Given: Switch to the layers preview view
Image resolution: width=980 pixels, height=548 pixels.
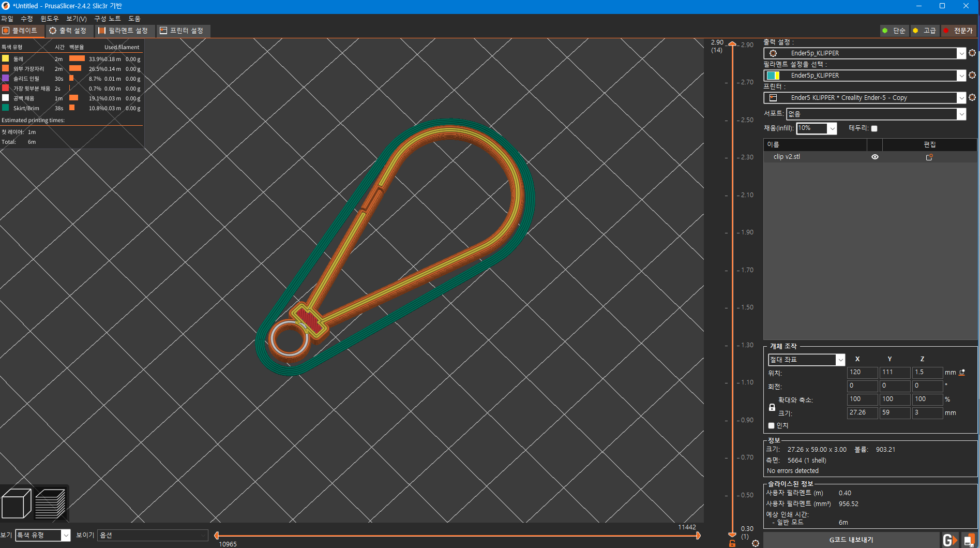Looking at the screenshot, I should (50, 503).
